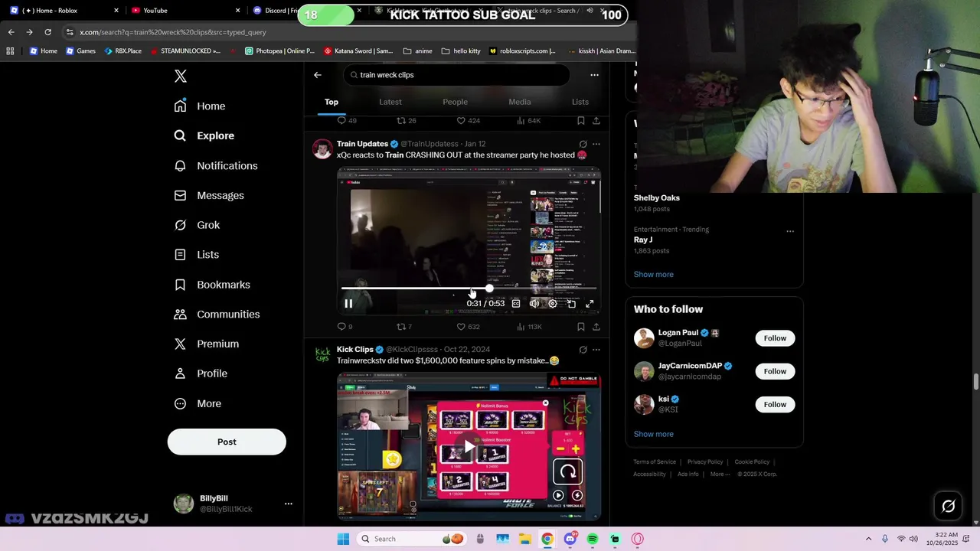The height and width of the screenshot is (551, 980).
Task: Switch to the People tab
Action: pos(455,102)
